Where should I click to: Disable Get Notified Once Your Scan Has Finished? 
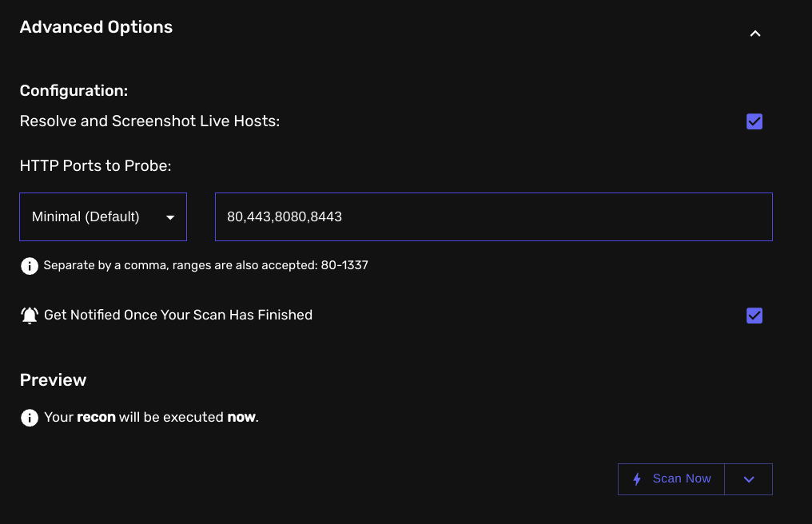click(x=754, y=315)
